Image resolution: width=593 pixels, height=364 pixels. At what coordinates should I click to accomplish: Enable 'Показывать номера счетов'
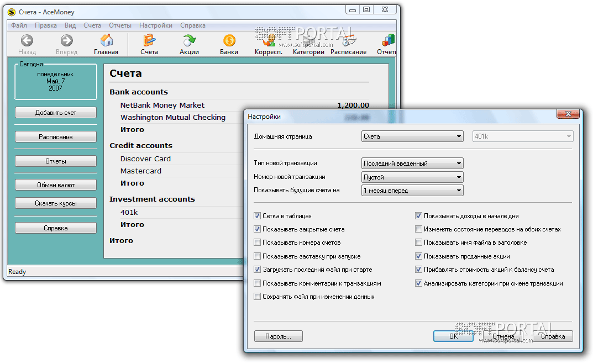(x=257, y=242)
